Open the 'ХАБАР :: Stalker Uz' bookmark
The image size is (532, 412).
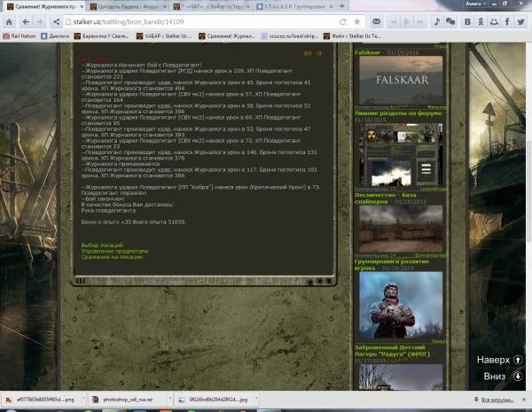point(164,36)
